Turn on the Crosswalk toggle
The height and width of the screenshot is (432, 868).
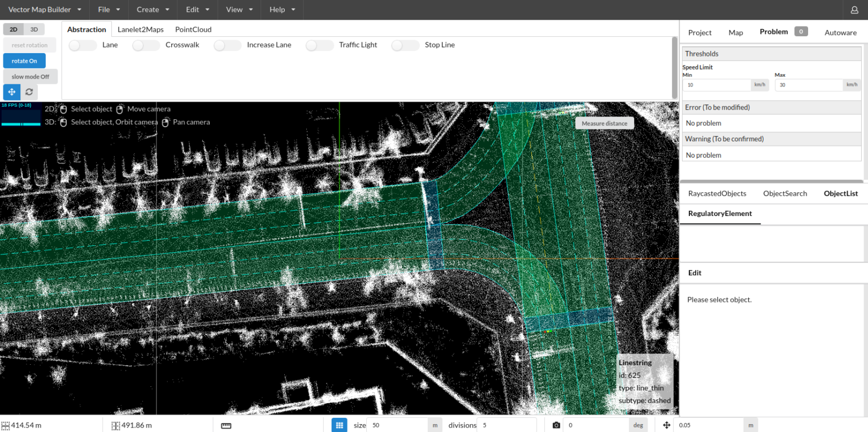pyautogui.click(x=146, y=45)
